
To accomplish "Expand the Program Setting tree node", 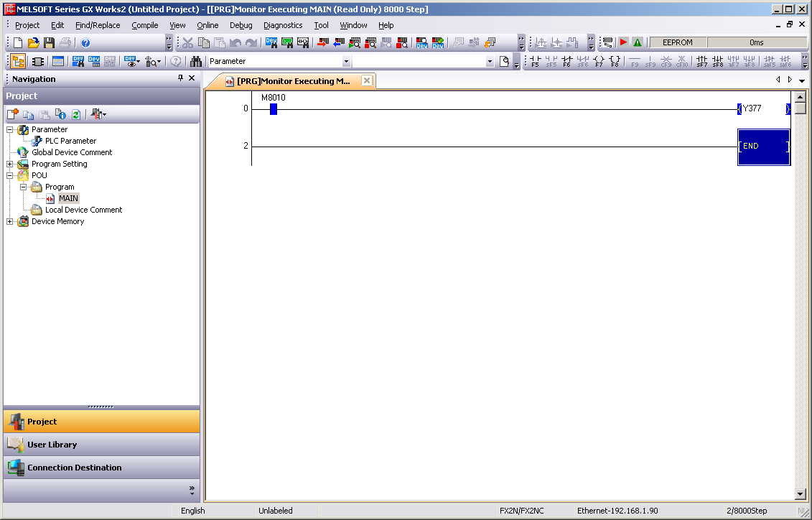I will click(10, 164).
